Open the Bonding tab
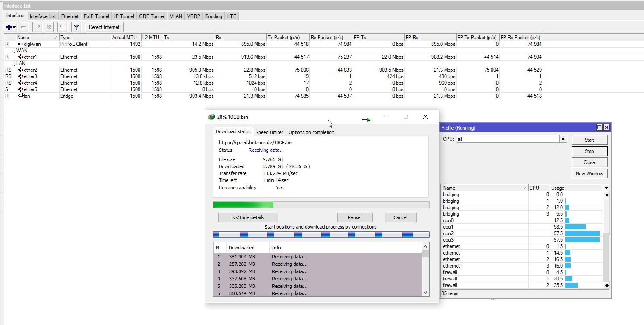644x325 pixels. pyautogui.click(x=214, y=16)
